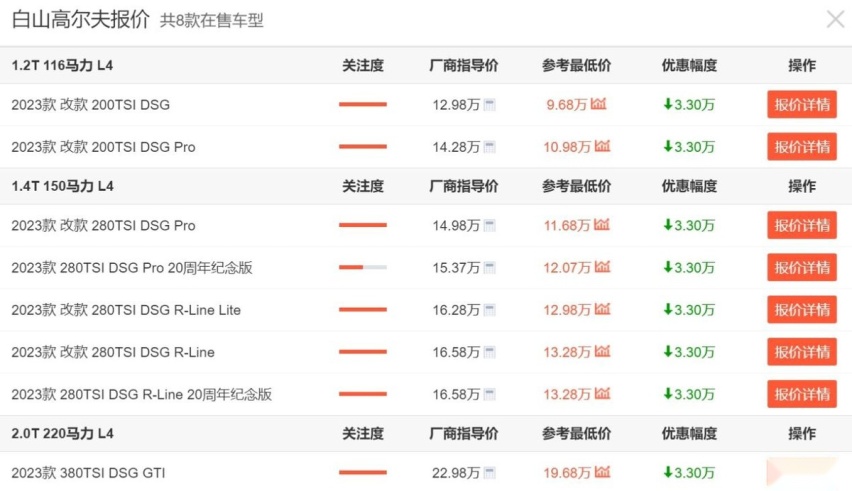Screen dimensions: 852x491
Task: Open calculator icon beside 16.28万 price
Action: pos(490,310)
